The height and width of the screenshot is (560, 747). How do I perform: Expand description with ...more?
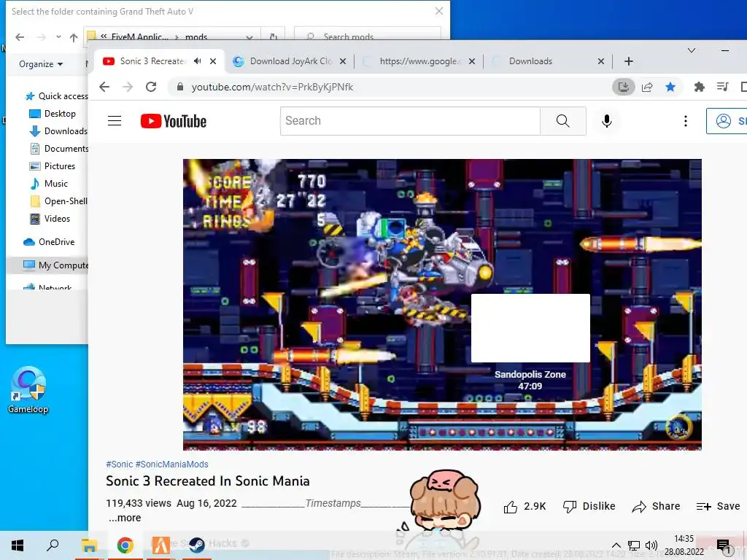click(x=125, y=518)
